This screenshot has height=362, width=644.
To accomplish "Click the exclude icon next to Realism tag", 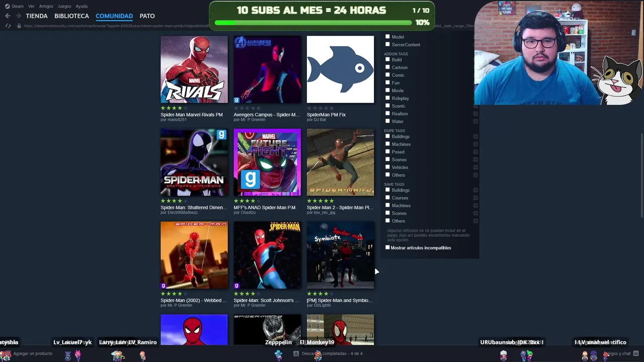I will tap(475, 114).
